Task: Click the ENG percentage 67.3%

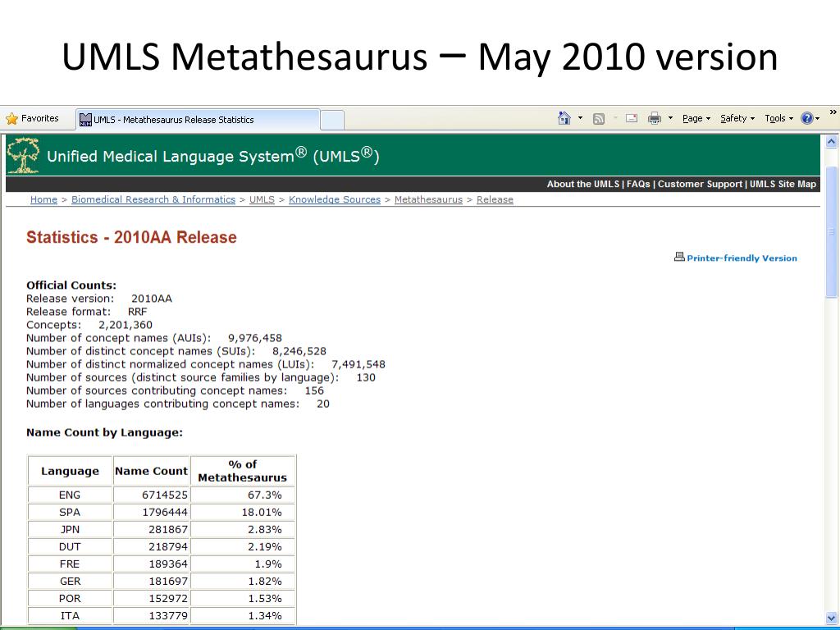Action: pyautogui.click(x=264, y=495)
